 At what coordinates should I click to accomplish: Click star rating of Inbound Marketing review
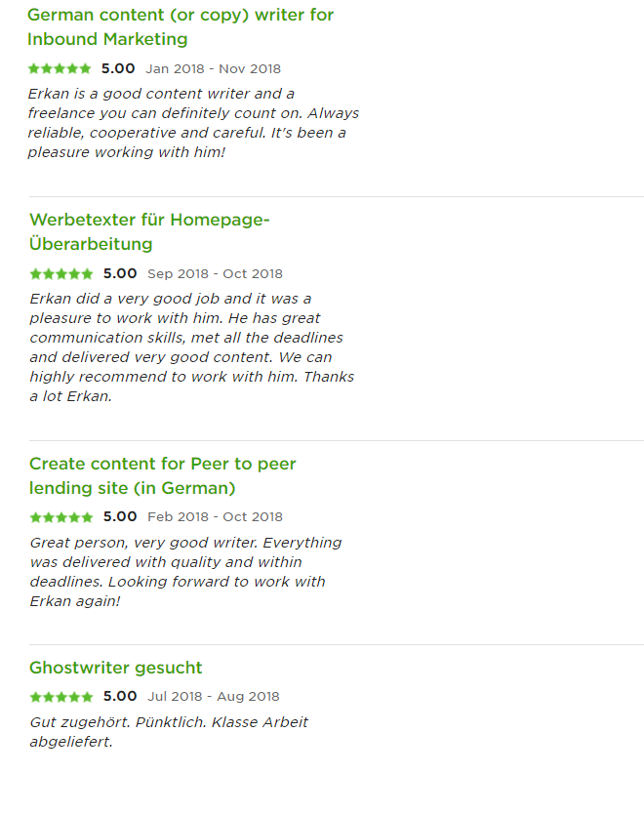[60, 68]
